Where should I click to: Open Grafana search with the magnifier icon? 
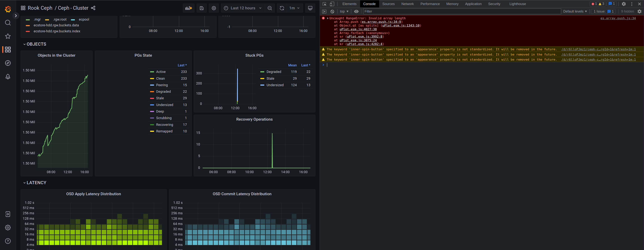point(8,22)
